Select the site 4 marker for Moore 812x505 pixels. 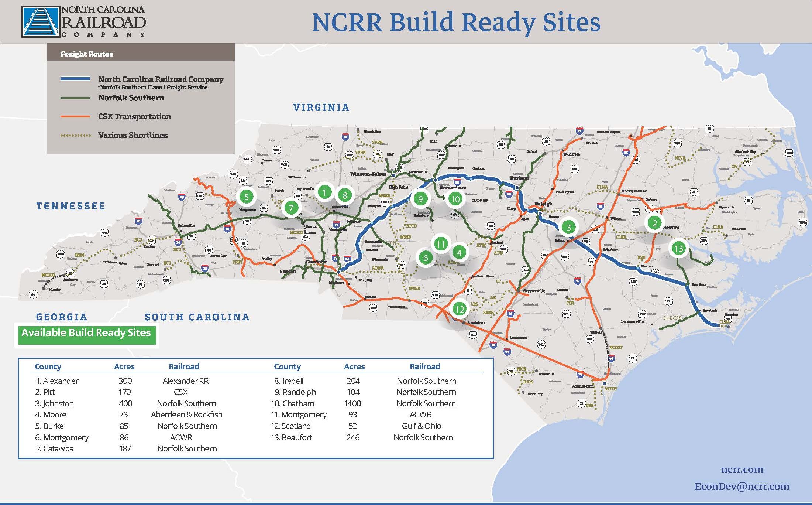tap(459, 253)
